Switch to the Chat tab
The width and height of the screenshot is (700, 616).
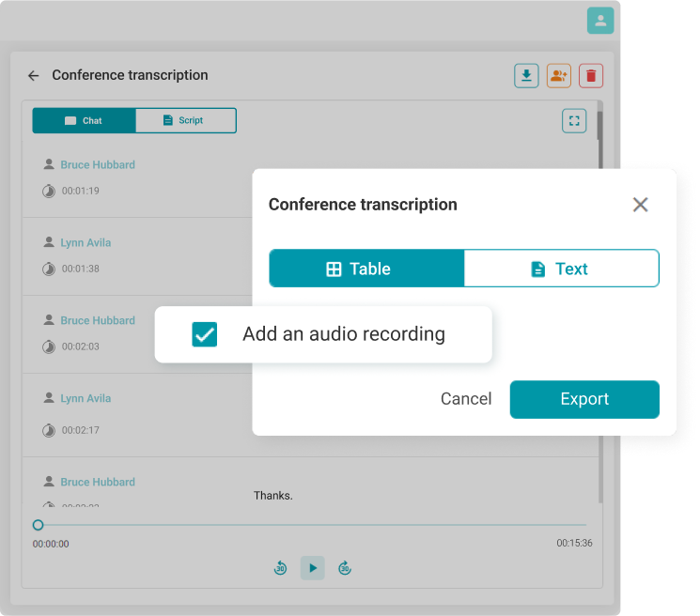click(84, 121)
